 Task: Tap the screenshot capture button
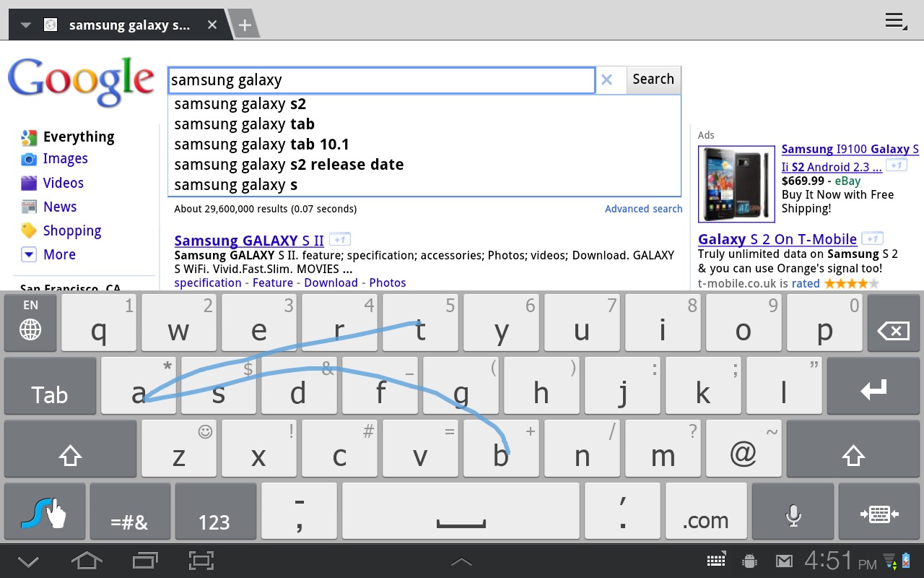(x=201, y=561)
